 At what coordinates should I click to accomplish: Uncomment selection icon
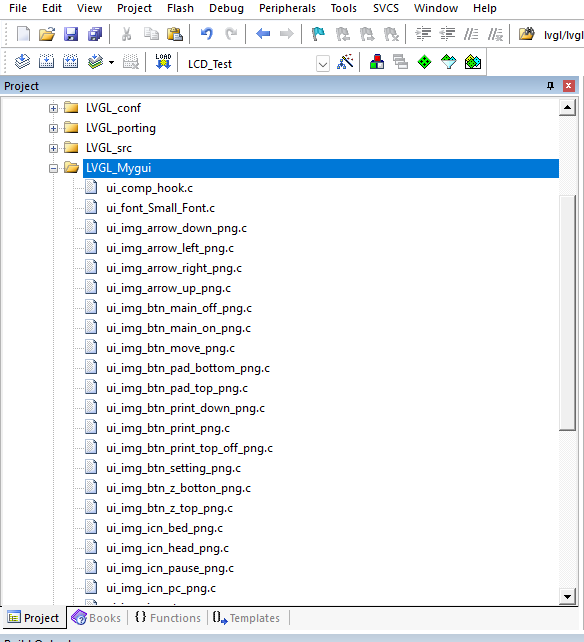495,34
